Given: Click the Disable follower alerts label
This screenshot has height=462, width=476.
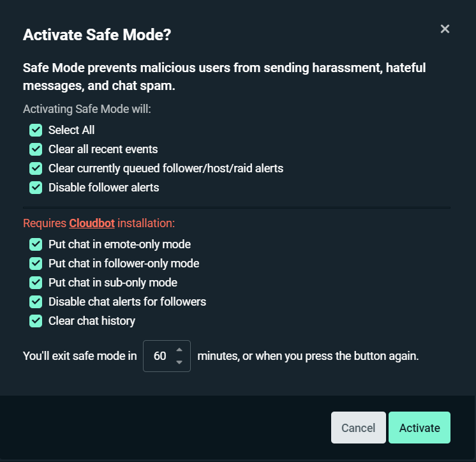Looking at the screenshot, I should (x=103, y=188).
